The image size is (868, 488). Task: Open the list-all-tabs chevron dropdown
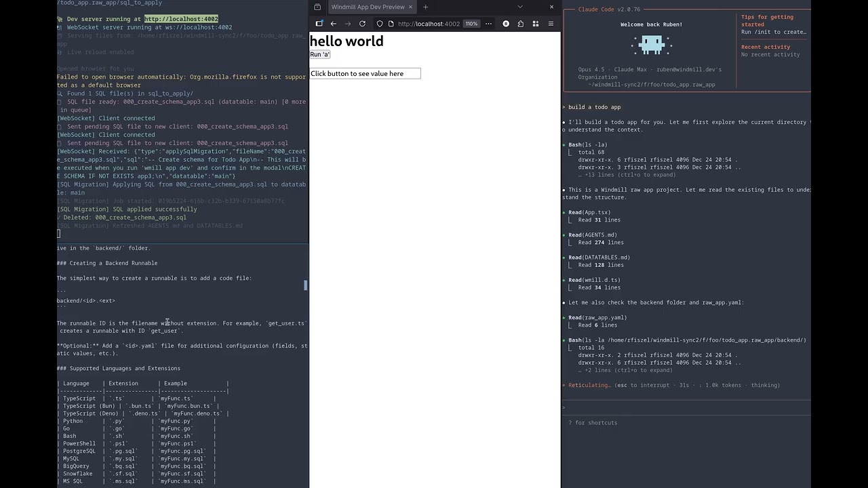[520, 7]
